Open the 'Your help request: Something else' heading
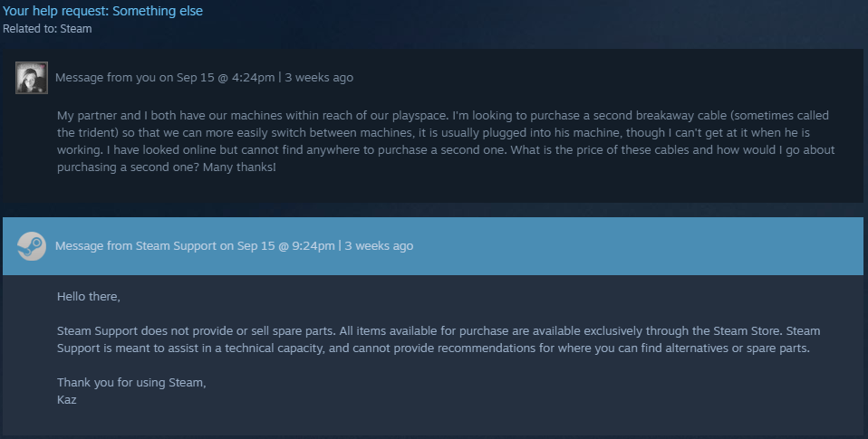Screen dimensions: 868x439 point(103,11)
